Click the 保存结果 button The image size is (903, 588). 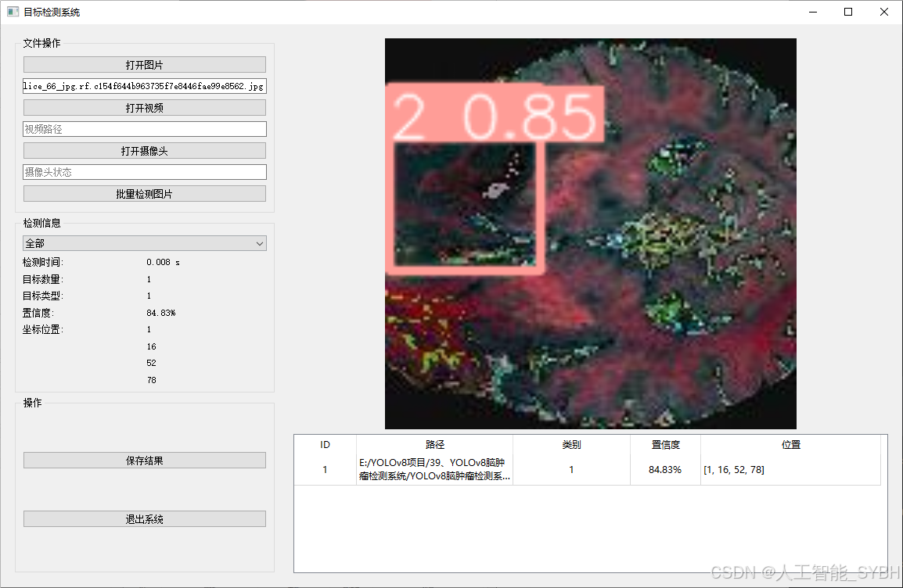point(145,461)
